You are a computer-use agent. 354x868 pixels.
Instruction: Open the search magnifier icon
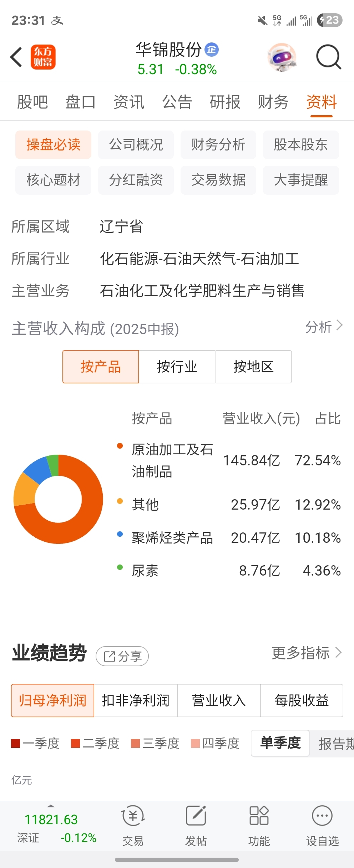[329, 57]
